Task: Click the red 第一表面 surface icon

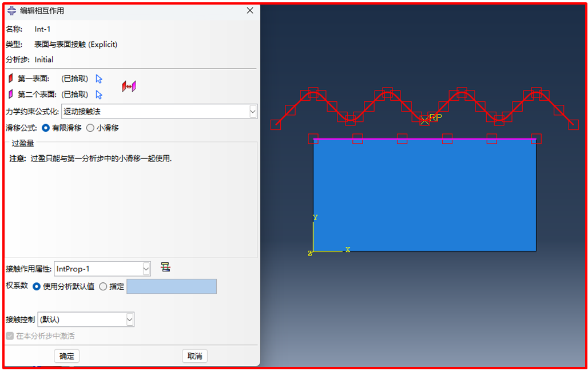Action: tap(10, 79)
